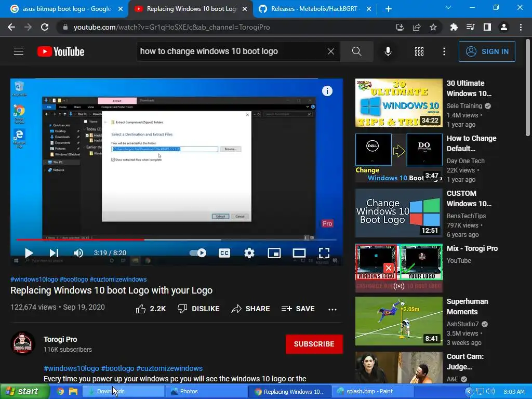Share the video

point(251,309)
